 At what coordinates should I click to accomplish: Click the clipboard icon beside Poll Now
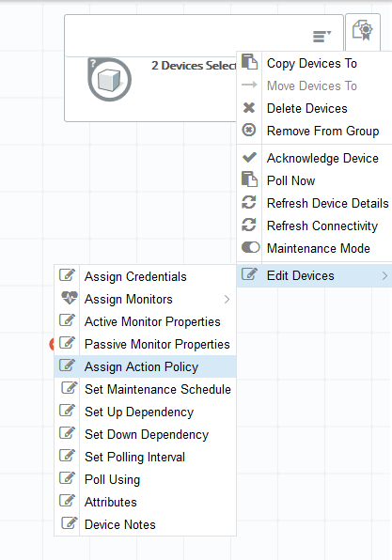249,179
